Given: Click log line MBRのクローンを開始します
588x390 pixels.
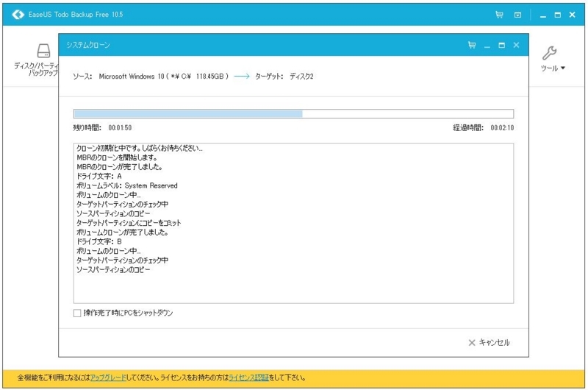Looking at the screenshot, I should (x=117, y=157).
